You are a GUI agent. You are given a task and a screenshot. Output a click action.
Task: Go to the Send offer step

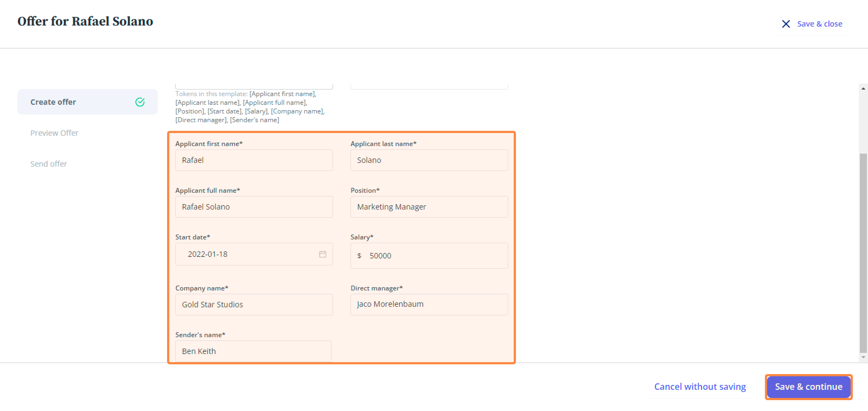click(x=49, y=164)
